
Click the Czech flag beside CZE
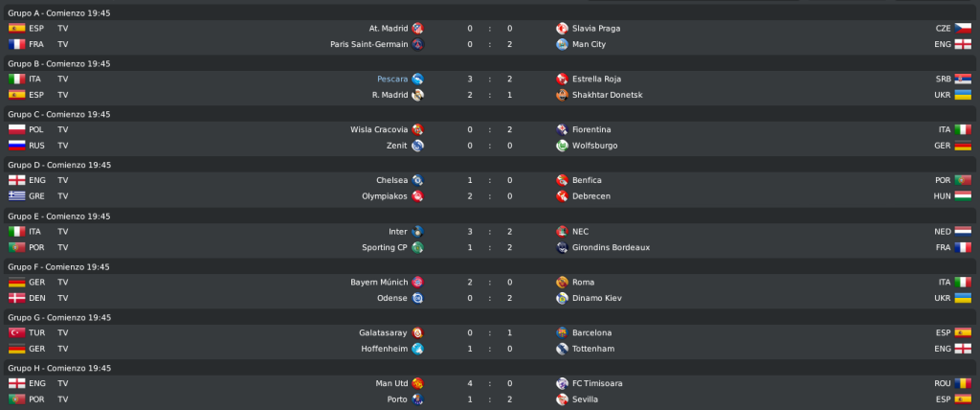pos(963,28)
